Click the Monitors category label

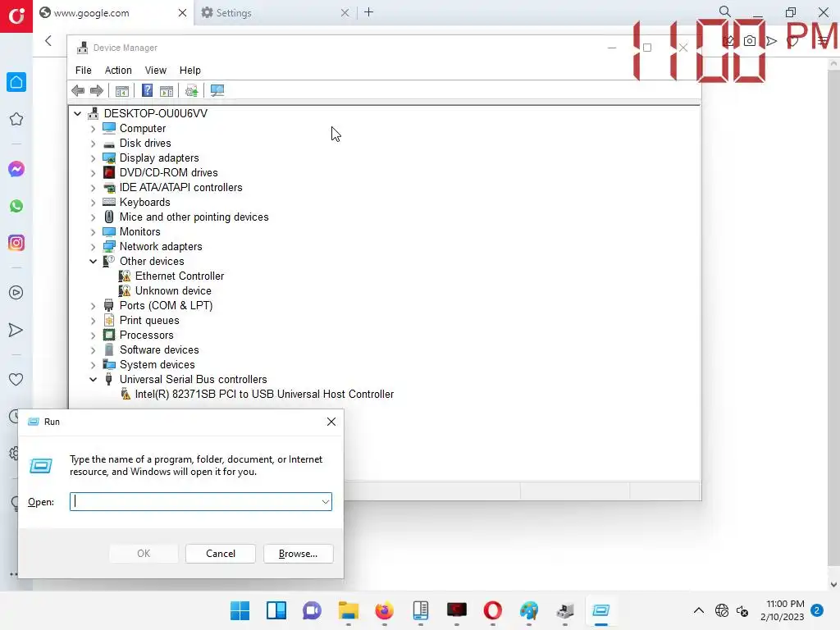(139, 232)
